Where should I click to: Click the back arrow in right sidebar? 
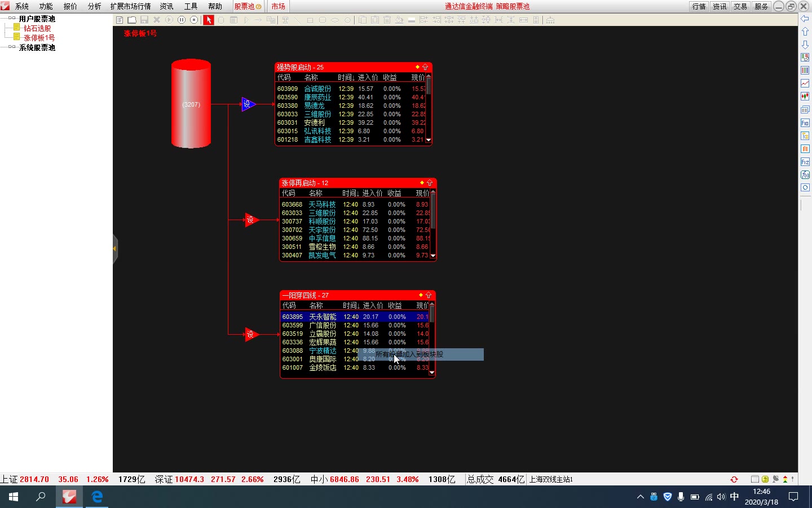point(805,19)
